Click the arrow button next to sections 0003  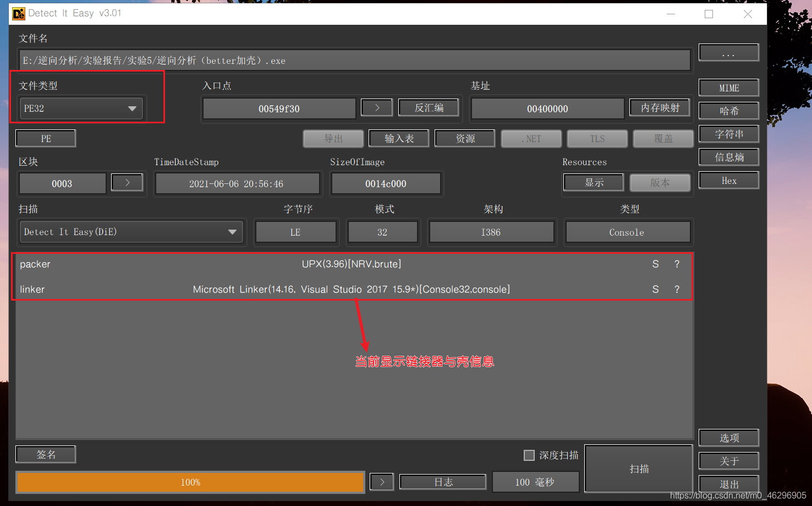[x=127, y=182]
